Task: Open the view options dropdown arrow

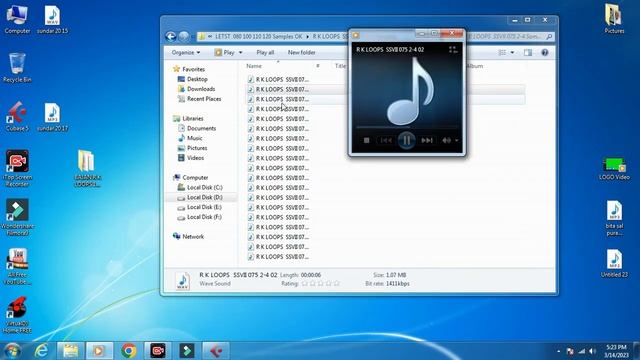Action: (512, 53)
